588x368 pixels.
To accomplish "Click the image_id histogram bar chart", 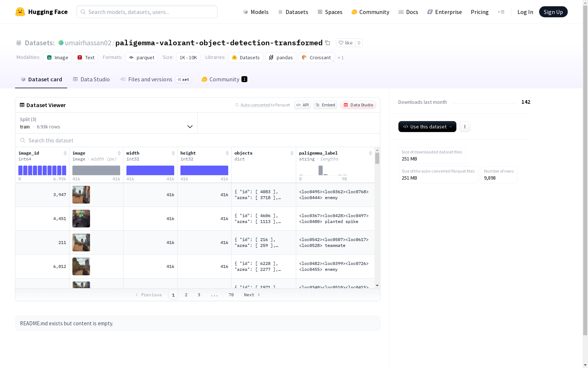I will (x=42, y=170).
